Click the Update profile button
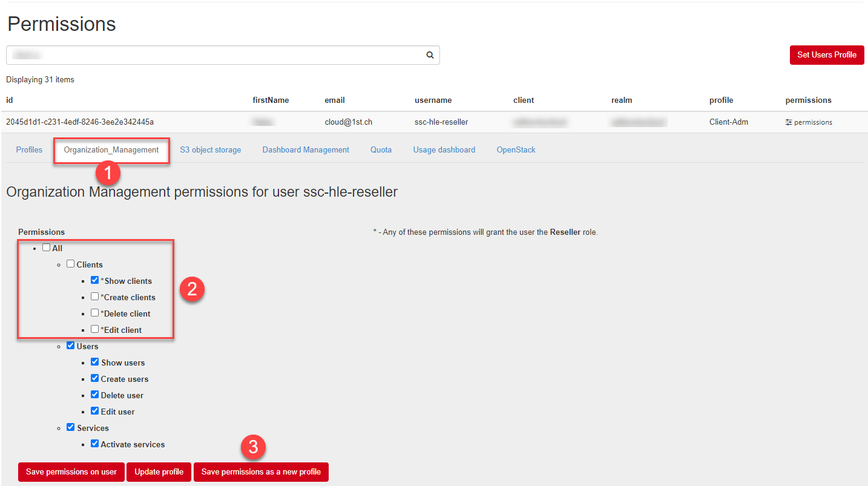 coord(159,472)
